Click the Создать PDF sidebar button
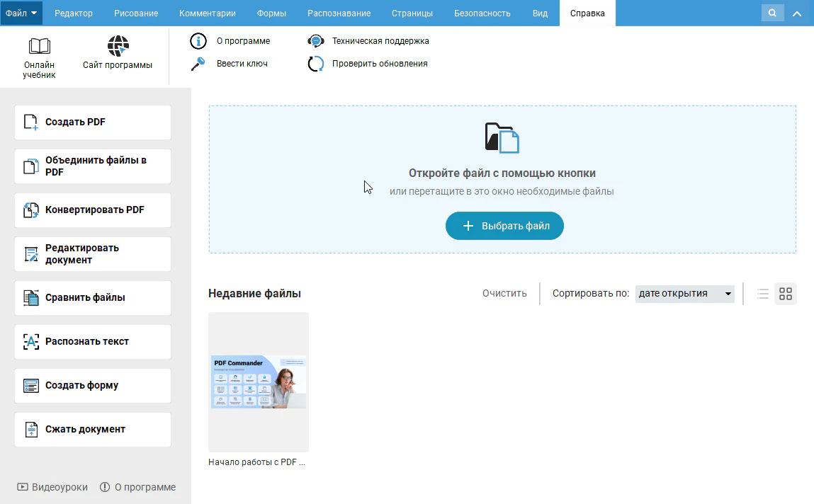 coord(93,122)
